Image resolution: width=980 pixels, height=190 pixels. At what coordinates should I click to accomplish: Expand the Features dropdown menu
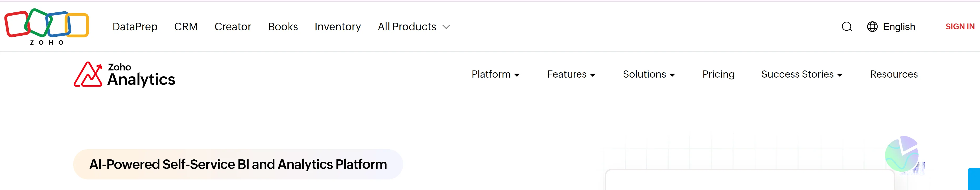pos(571,74)
